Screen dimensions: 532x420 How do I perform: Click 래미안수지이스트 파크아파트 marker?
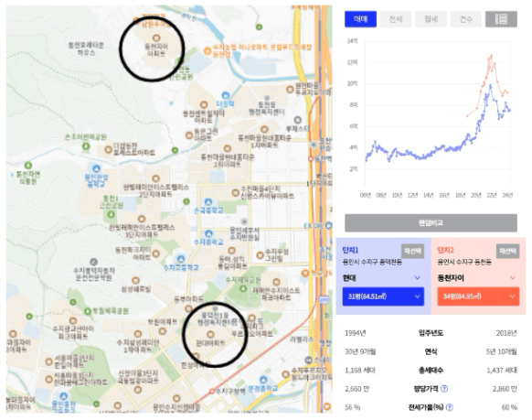(277, 282)
